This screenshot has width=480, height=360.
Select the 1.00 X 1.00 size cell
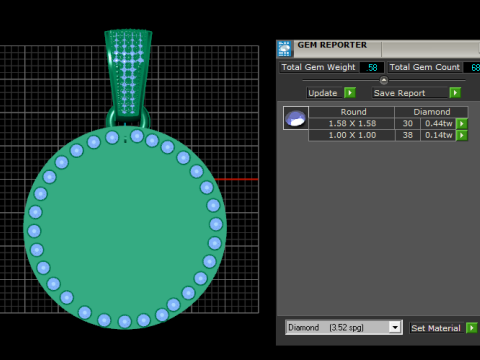[352, 135]
